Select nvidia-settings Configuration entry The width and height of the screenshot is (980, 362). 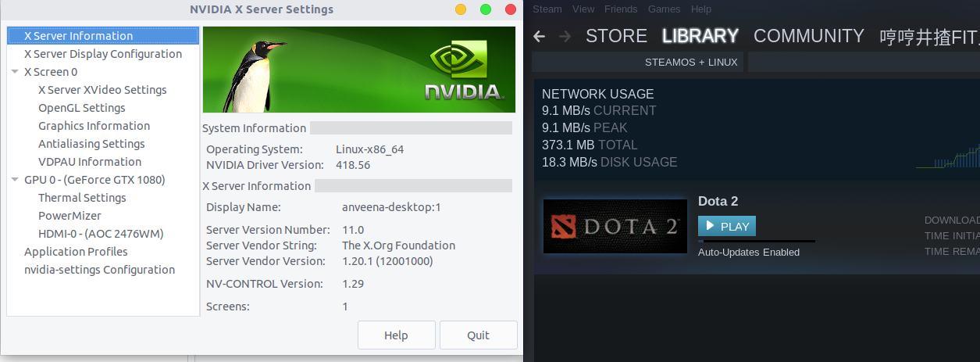(x=99, y=270)
